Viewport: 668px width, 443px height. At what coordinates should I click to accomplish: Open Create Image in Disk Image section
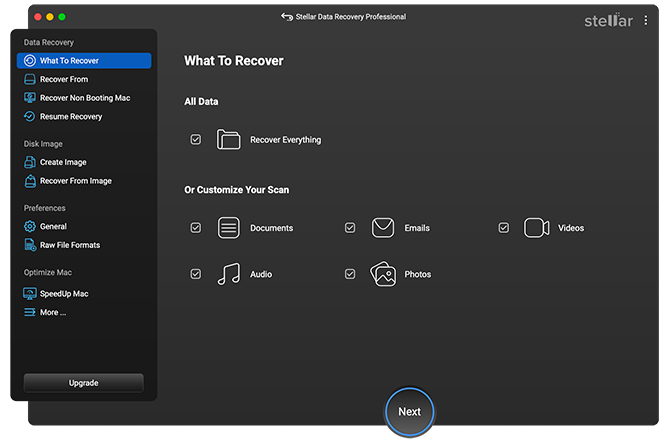pos(63,162)
